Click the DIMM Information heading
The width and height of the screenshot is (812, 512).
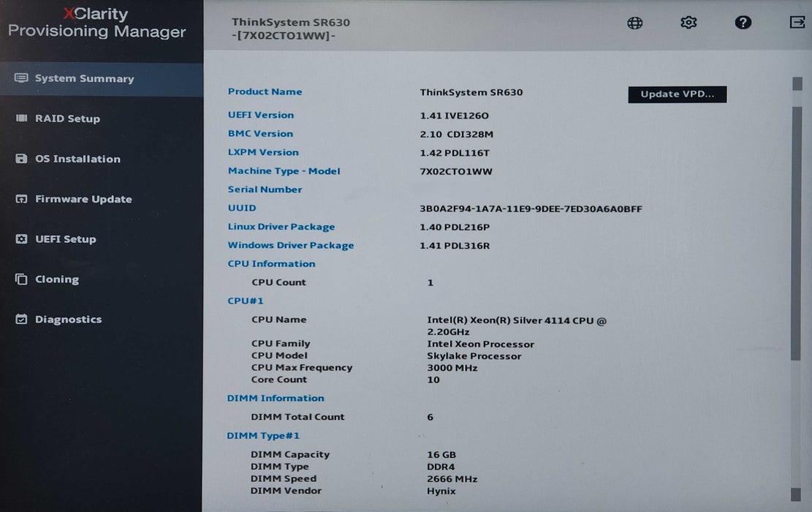(x=276, y=398)
